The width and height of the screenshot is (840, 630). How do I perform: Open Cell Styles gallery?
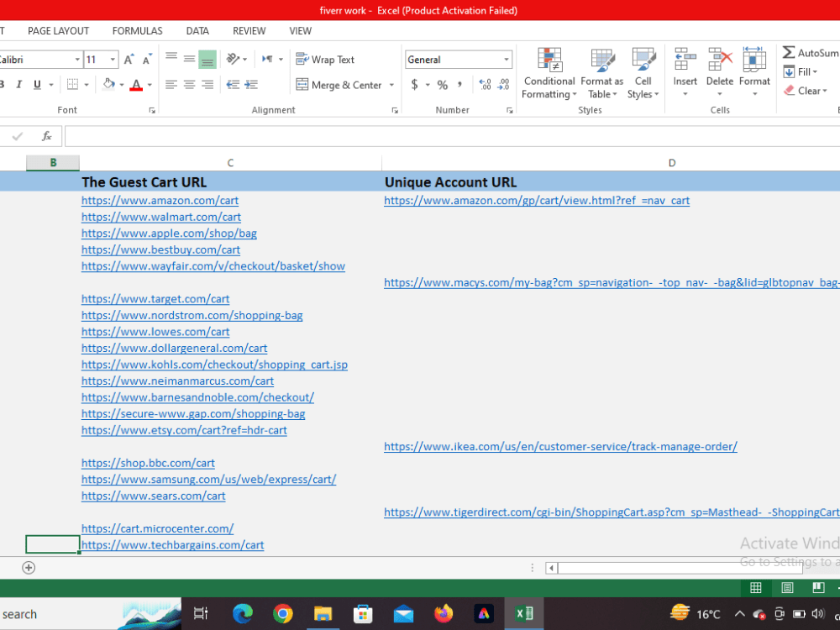(x=643, y=73)
